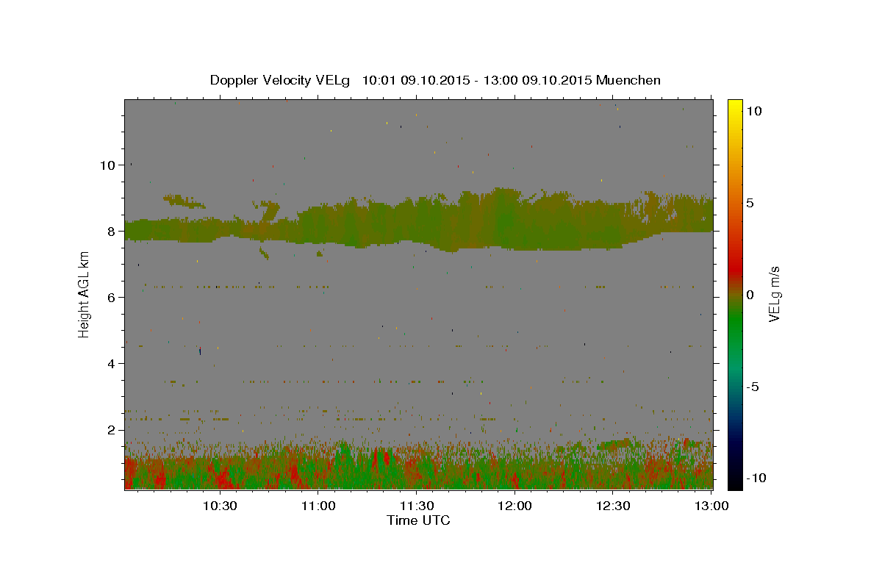Screen dimensions: 882x588
Task: Click the 'Time UTC' axis label
Action: (x=418, y=520)
